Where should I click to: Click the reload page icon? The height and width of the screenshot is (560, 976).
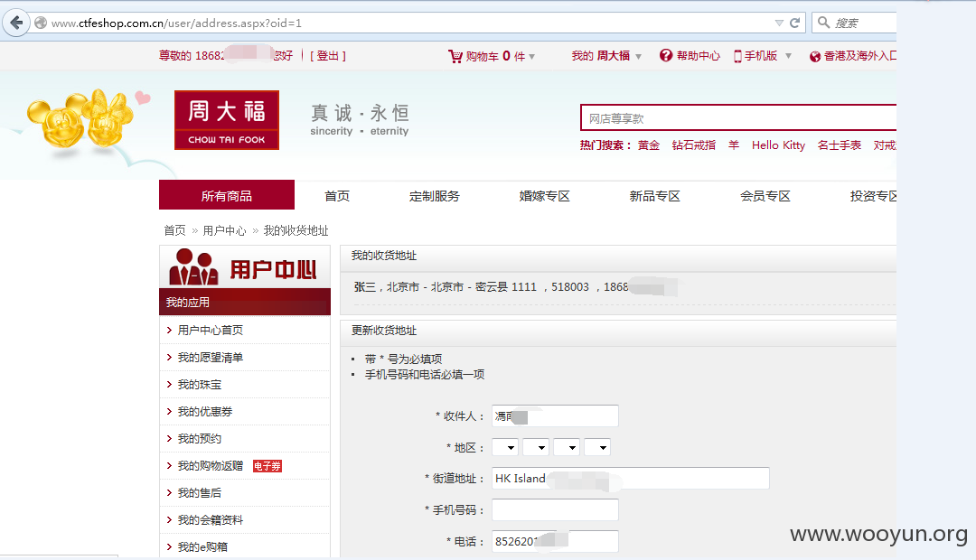click(795, 23)
